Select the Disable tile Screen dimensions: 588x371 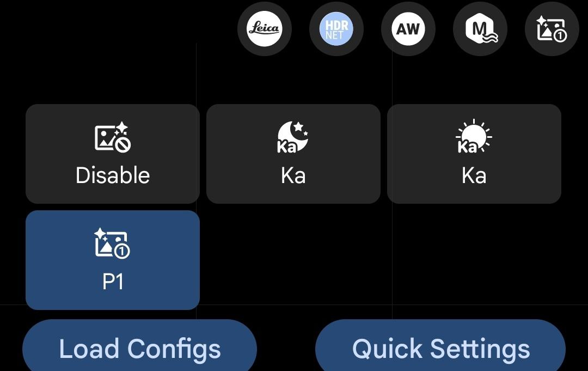[113, 154]
